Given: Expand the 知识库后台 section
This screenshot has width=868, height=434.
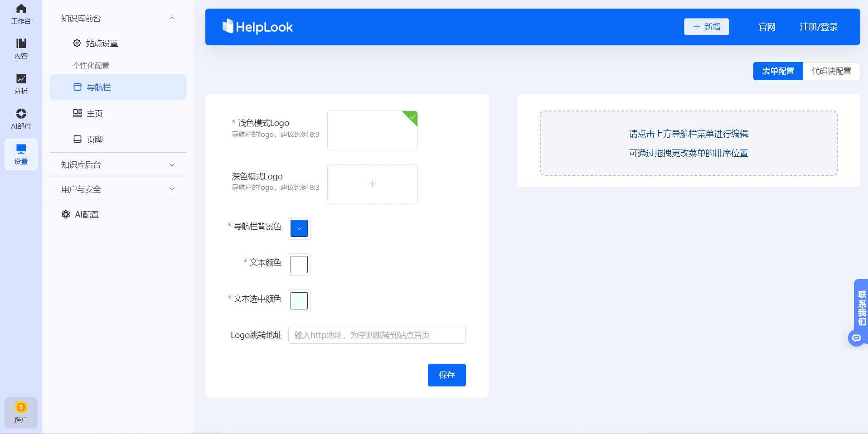Looking at the screenshot, I should point(172,164).
